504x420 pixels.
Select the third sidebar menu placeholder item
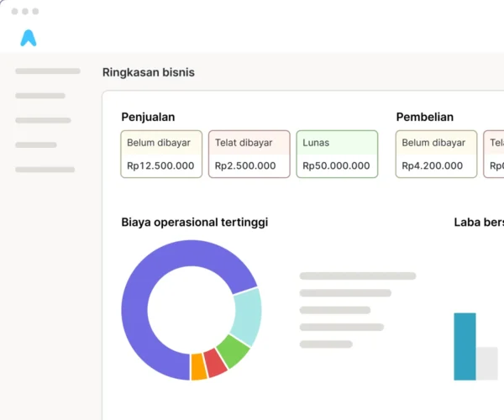click(x=43, y=120)
